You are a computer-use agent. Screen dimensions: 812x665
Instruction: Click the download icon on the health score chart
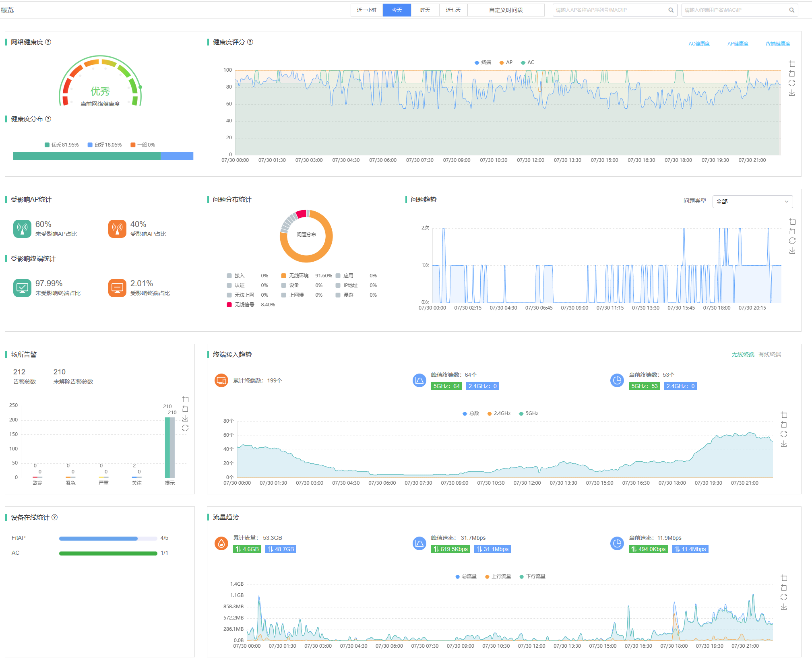pyautogui.click(x=792, y=93)
